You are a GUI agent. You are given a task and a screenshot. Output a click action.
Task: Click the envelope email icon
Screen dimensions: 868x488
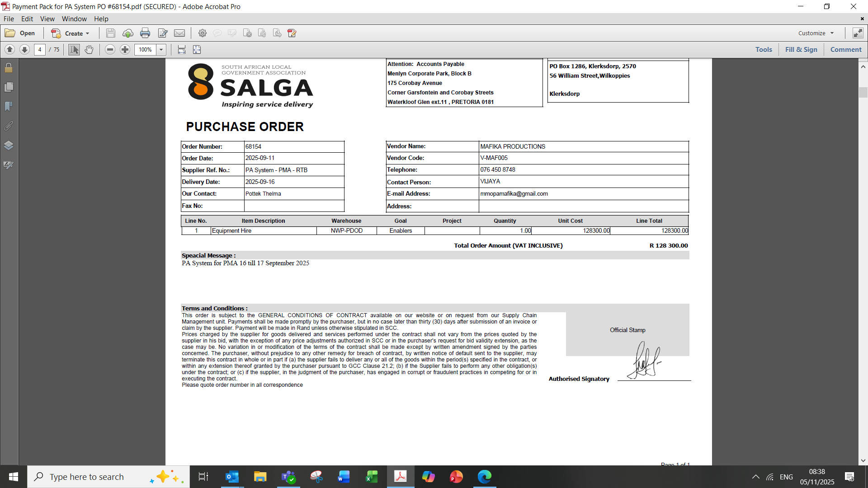pyautogui.click(x=179, y=33)
